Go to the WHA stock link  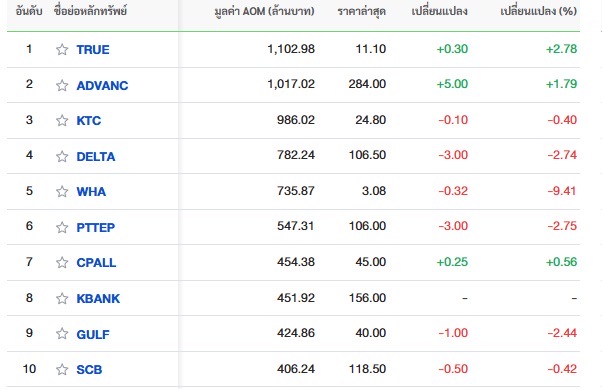click(91, 191)
